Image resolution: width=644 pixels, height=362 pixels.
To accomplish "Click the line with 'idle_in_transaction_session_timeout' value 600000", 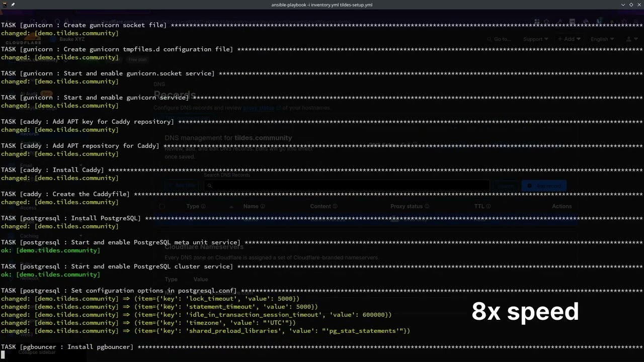I will (x=196, y=315).
